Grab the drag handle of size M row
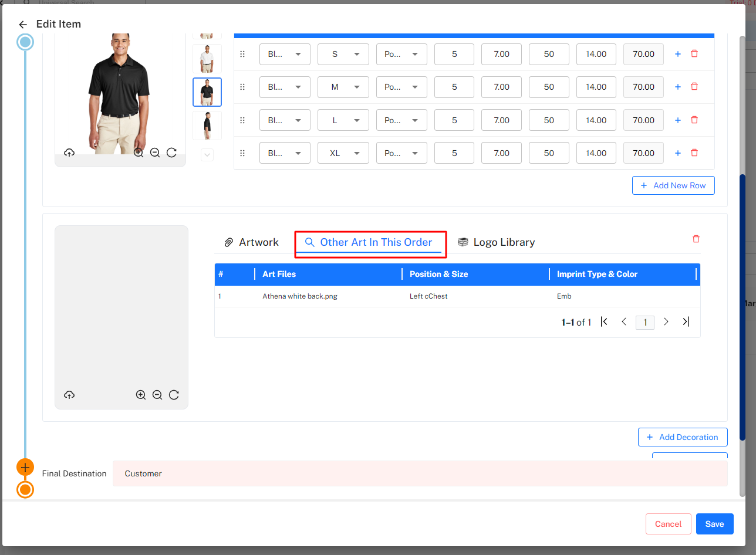This screenshot has width=756, height=555. tap(242, 87)
